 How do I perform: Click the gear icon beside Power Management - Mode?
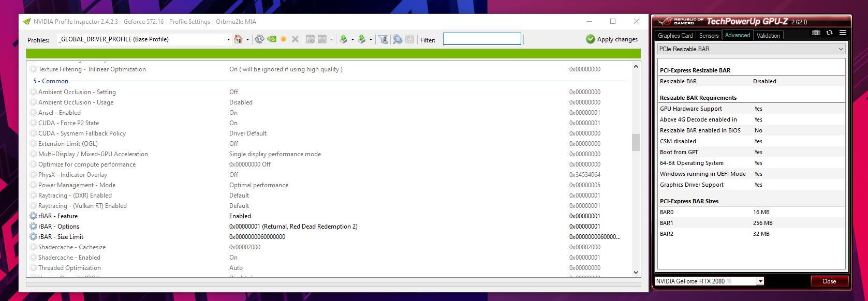tap(33, 185)
